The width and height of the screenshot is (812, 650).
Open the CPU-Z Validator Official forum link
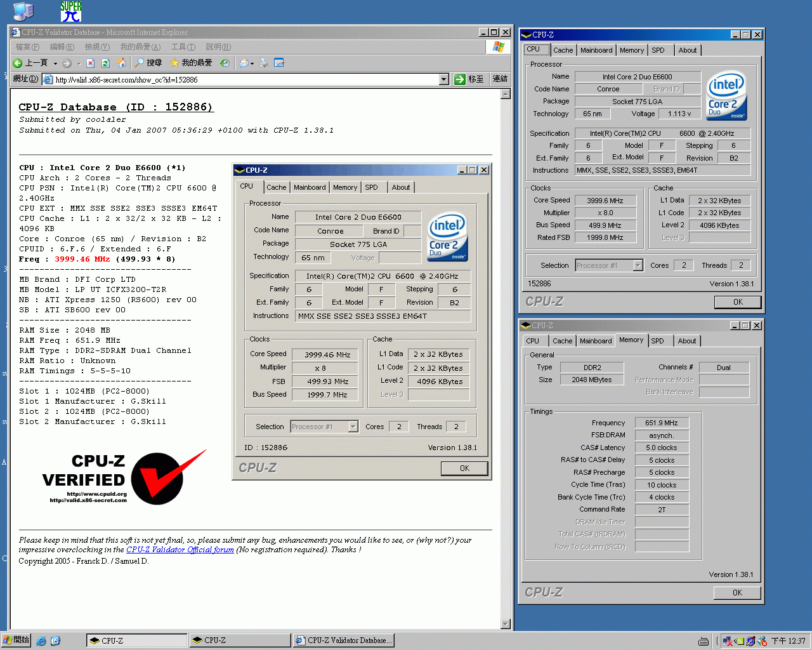pos(180,550)
